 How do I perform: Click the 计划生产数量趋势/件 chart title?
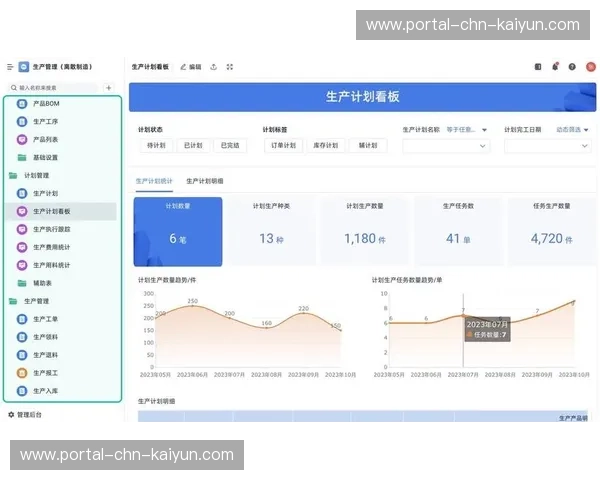(167, 280)
